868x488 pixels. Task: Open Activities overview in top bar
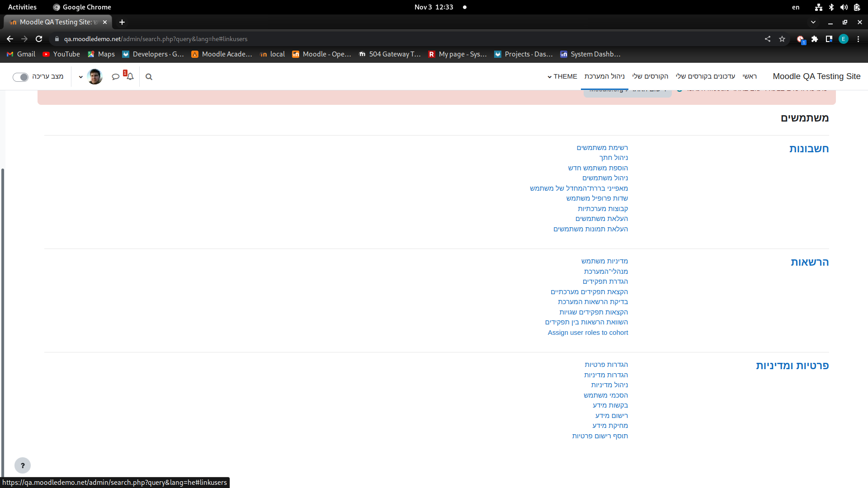[x=22, y=7]
